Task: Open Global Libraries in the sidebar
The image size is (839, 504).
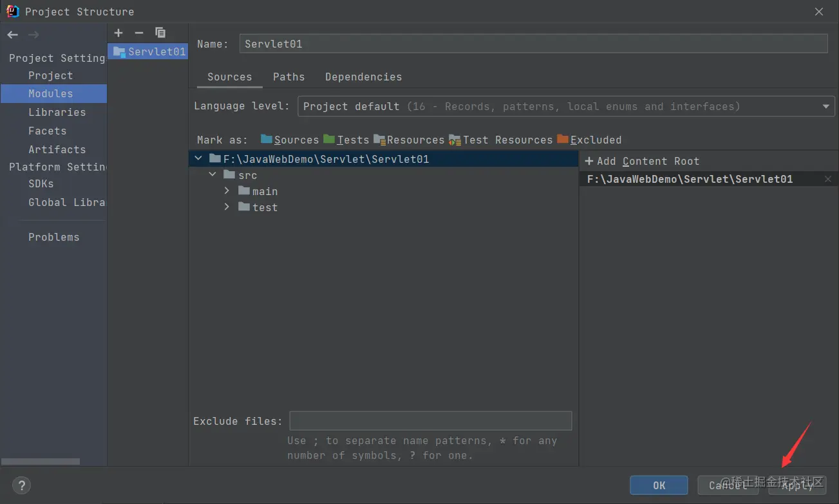Action: [66, 202]
